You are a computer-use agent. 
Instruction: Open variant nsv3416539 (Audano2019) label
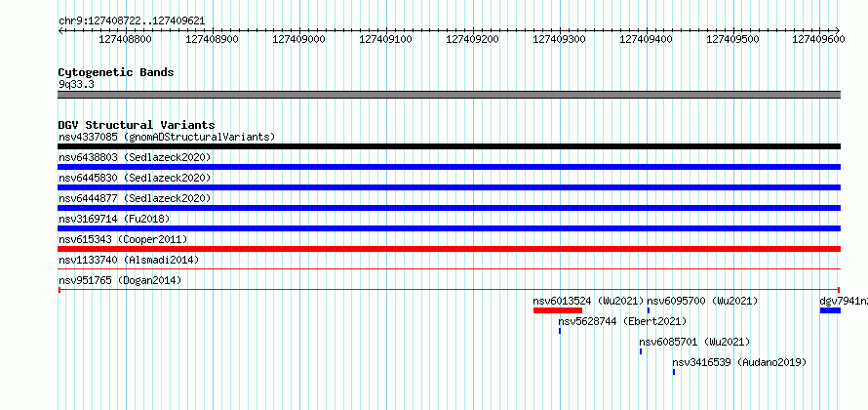(x=739, y=362)
